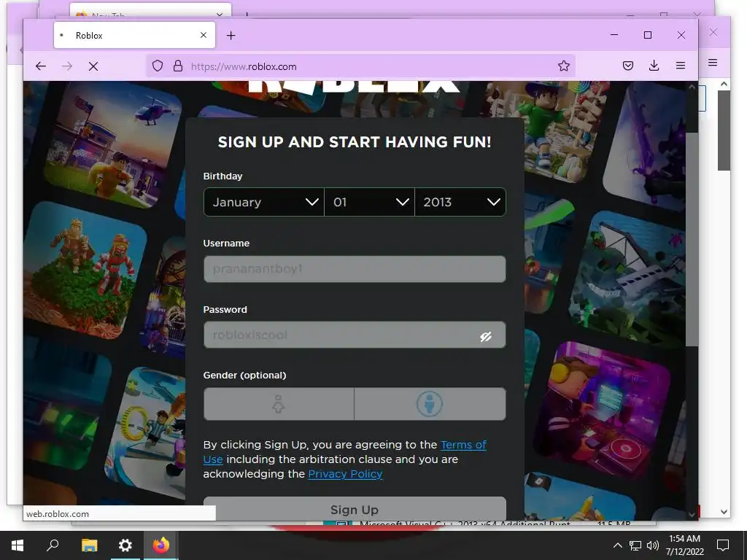Open the volume control tray icon

(653, 545)
